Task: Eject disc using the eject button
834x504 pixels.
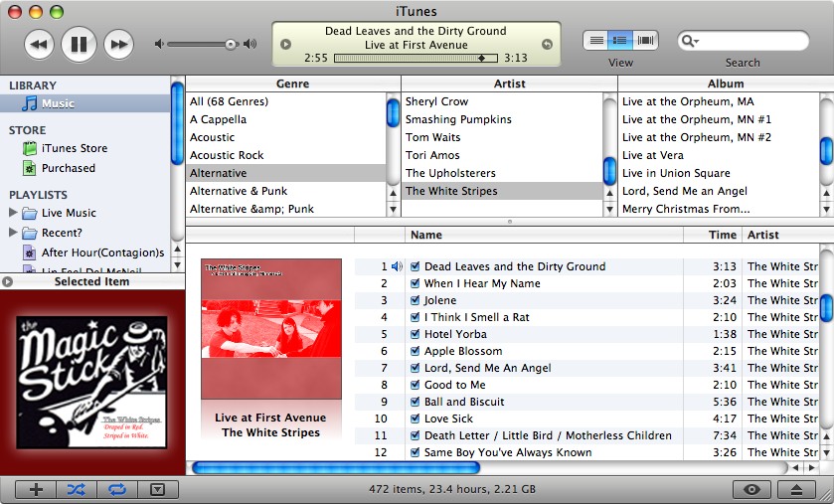Action: click(796, 489)
